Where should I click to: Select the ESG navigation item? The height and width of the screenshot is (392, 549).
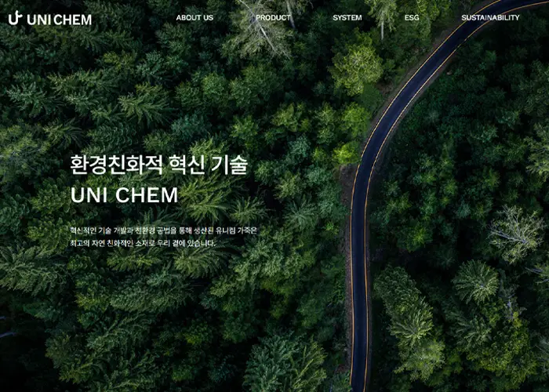pos(412,17)
